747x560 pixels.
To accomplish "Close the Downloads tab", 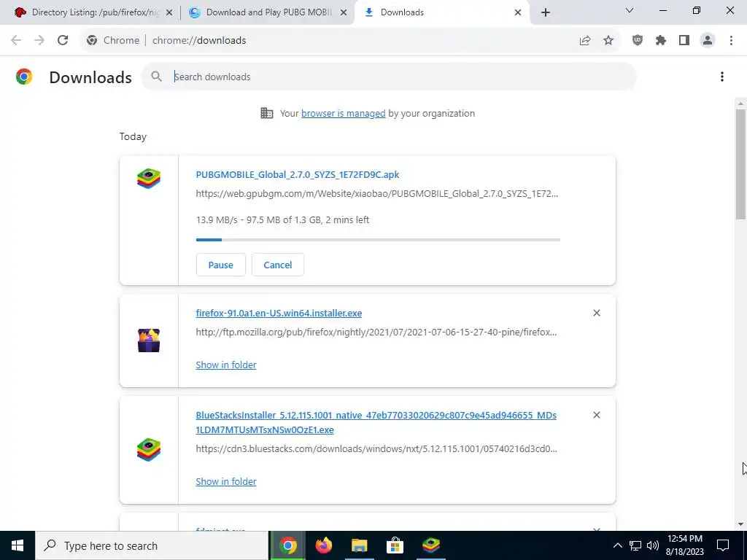I will 518,12.
